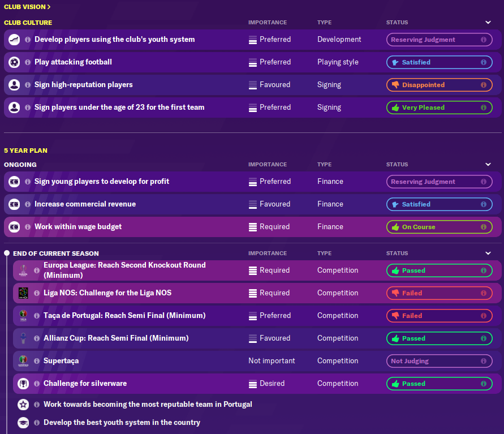Click the graduation cap icon for youth system goal

pos(23,423)
